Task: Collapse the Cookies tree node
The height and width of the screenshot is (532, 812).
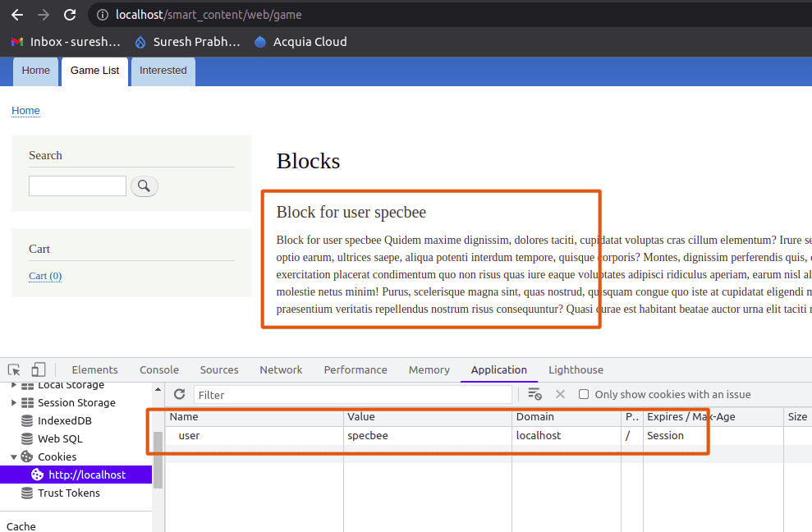Action: click(14, 457)
